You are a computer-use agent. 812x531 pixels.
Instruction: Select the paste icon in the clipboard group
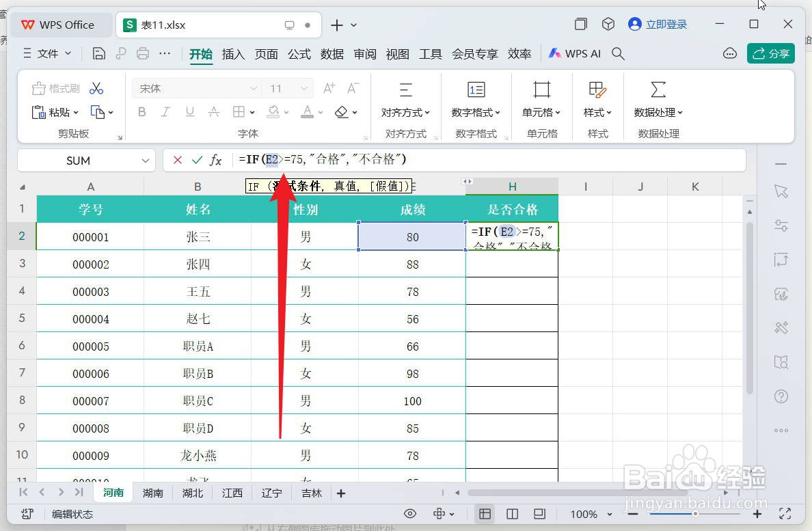click(x=39, y=112)
